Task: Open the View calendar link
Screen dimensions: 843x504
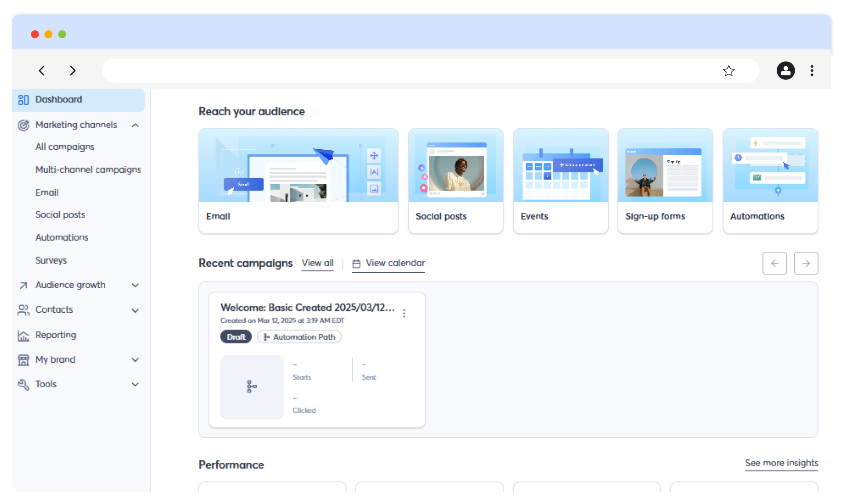Action: 395,263
